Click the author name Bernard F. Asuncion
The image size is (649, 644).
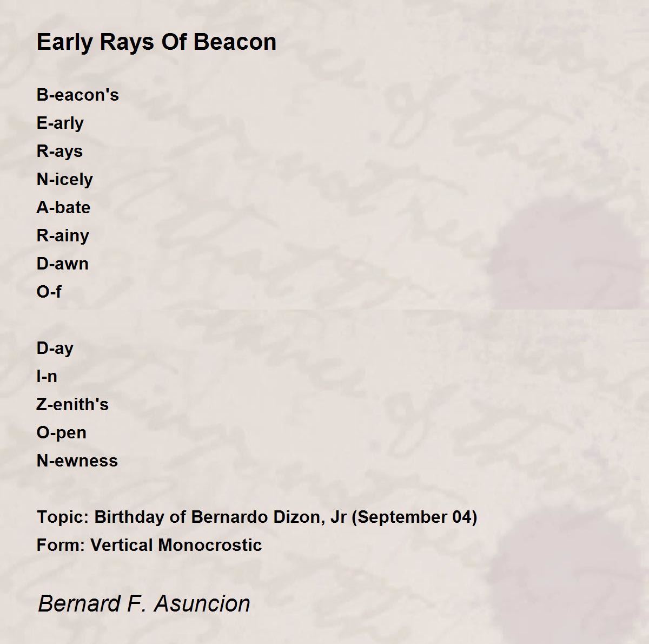pyautogui.click(x=144, y=603)
